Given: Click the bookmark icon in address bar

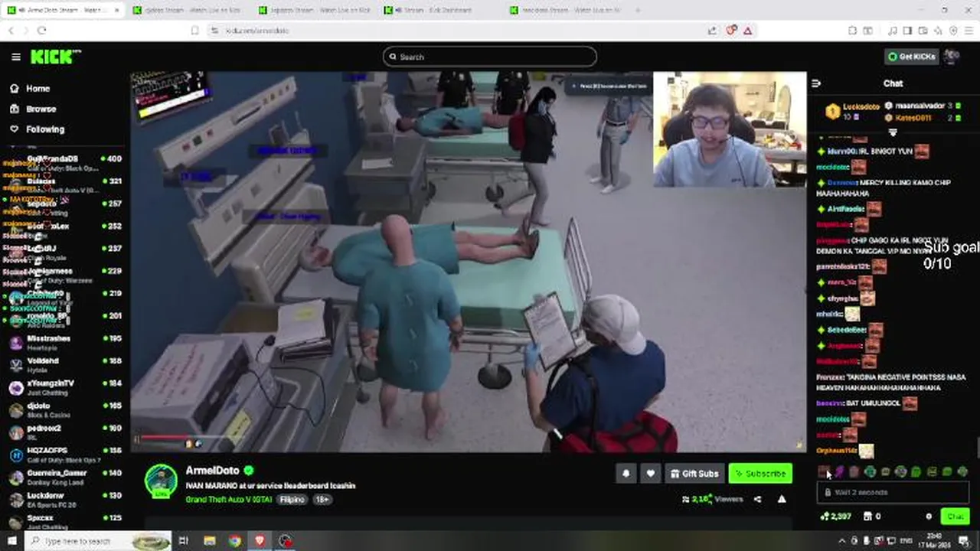Looking at the screenshot, I should pyautogui.click(x=195, y=30).
